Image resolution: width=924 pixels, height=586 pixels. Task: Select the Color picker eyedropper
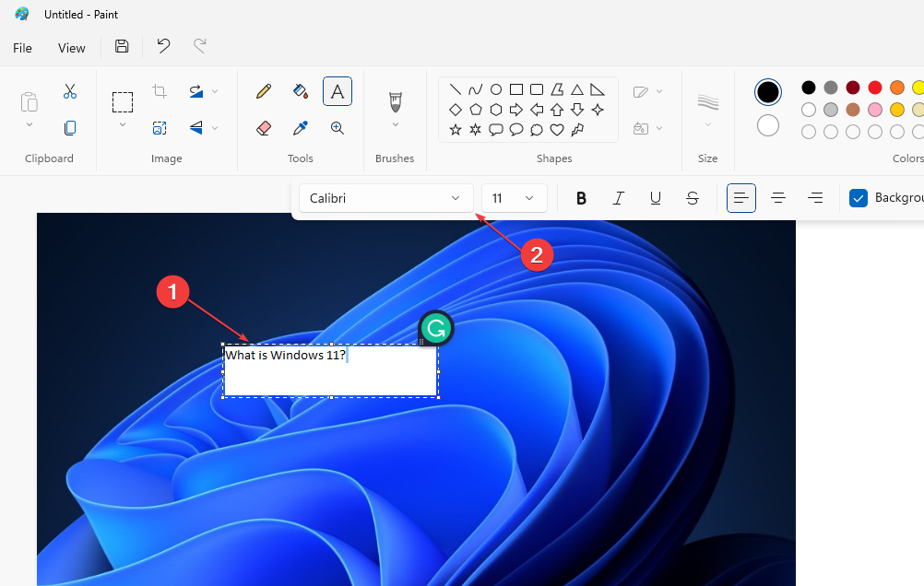301,128
